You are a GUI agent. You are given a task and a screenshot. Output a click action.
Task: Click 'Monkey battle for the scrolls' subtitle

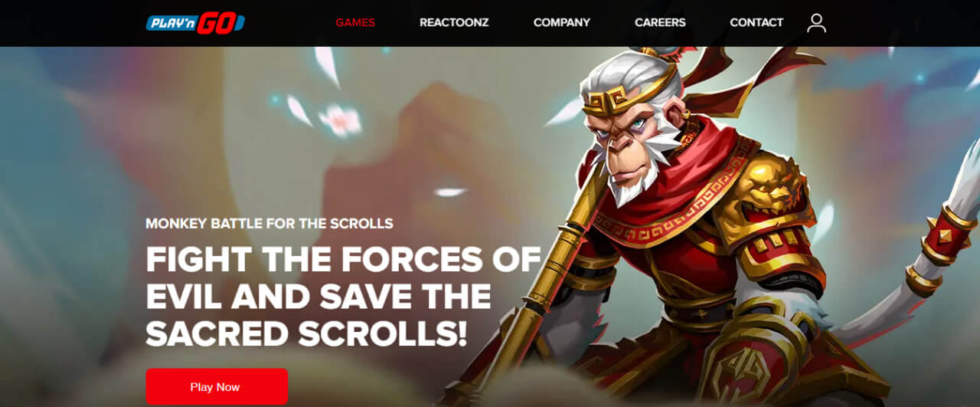[x=269, y=224]
